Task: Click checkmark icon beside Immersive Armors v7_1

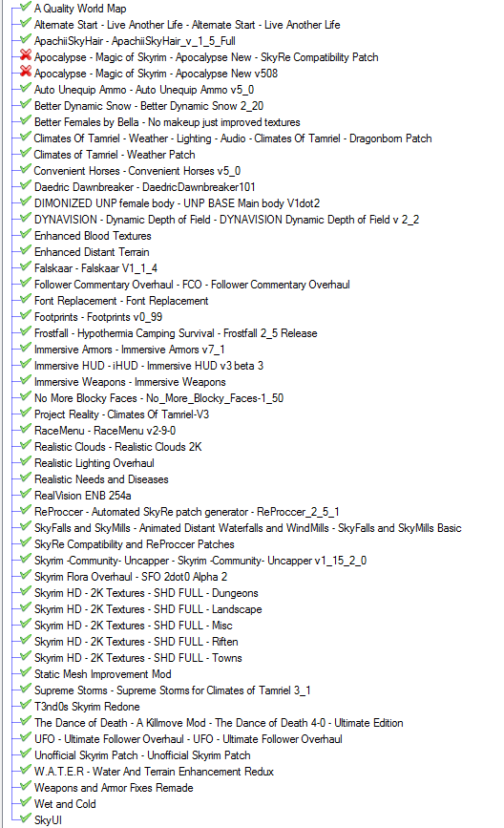Action: [26, 348]
